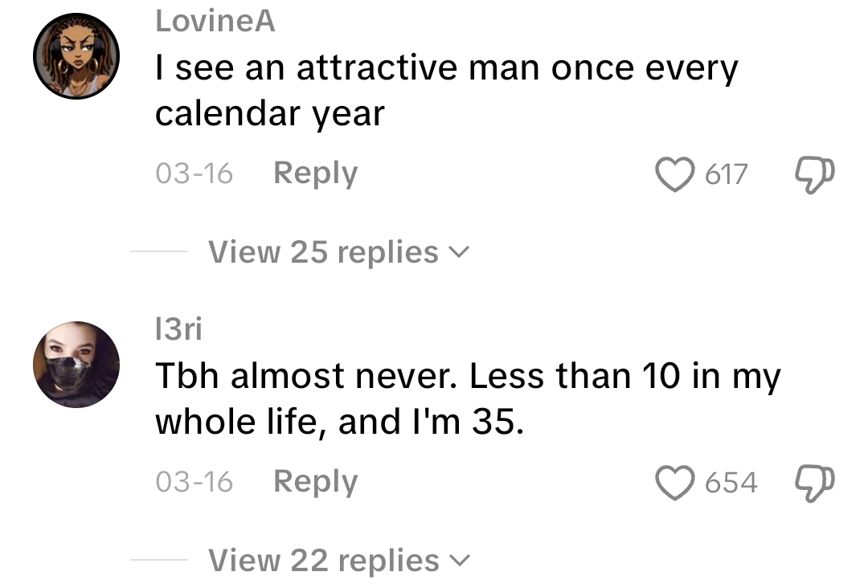Open LovineA's username
This screenshot has height=588, width=868.
tap(214, 22)
